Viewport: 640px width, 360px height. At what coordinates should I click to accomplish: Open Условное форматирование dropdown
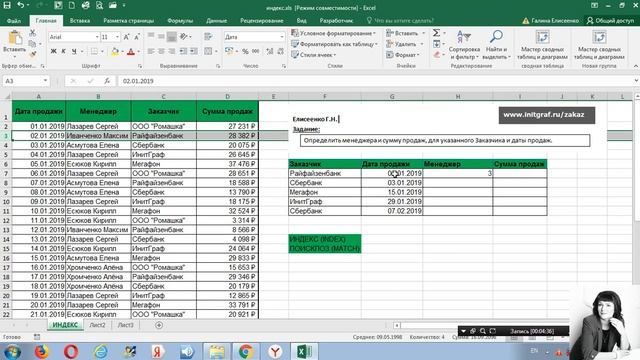point(333,33)
